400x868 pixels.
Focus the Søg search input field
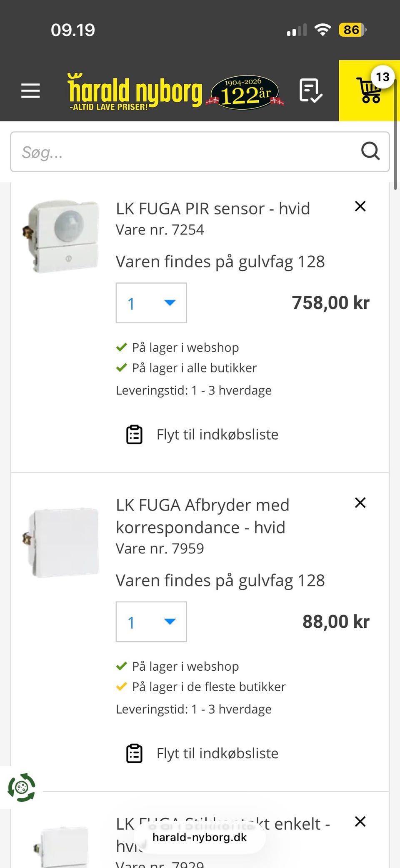(x=183, y=152)
